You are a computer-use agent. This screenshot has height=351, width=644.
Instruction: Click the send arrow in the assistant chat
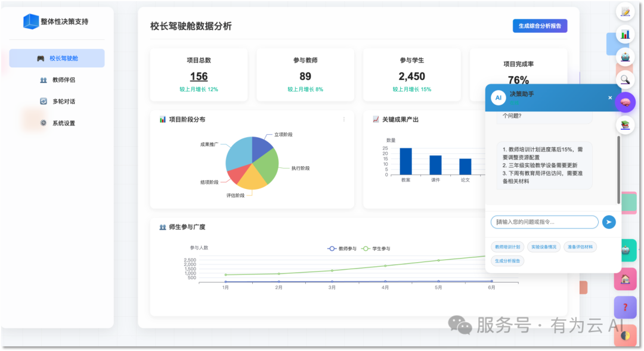pos(609,222)
